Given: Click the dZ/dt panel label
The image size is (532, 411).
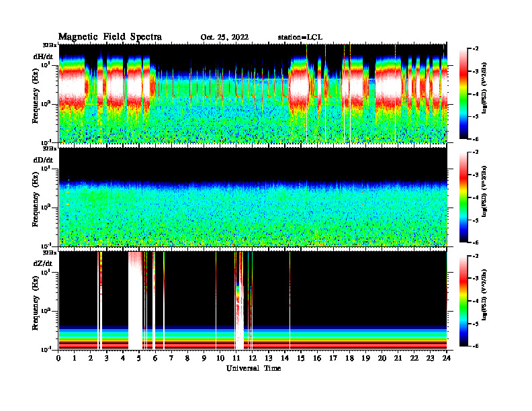Looking at the screenshot, I should point(43,263).
